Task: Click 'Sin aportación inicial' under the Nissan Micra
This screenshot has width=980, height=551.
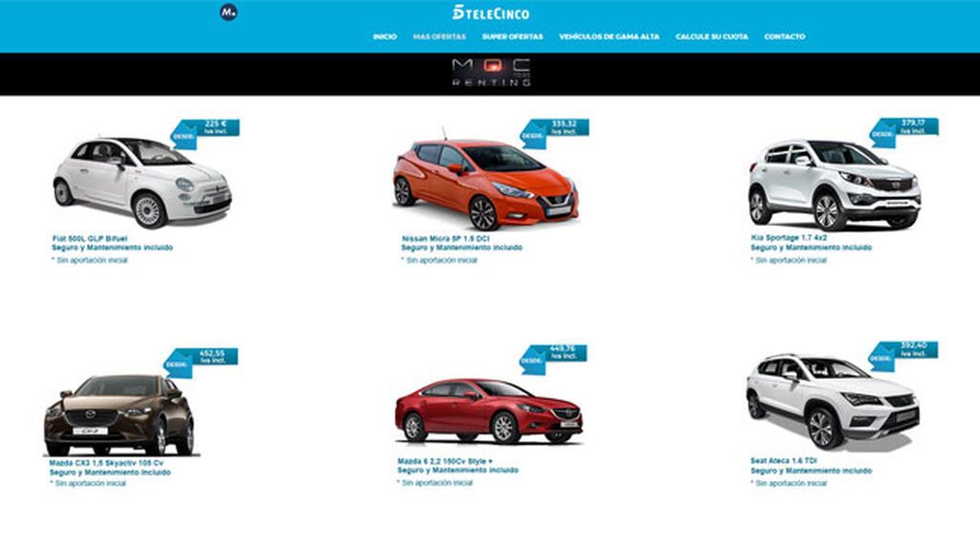Action: point(439,260)
